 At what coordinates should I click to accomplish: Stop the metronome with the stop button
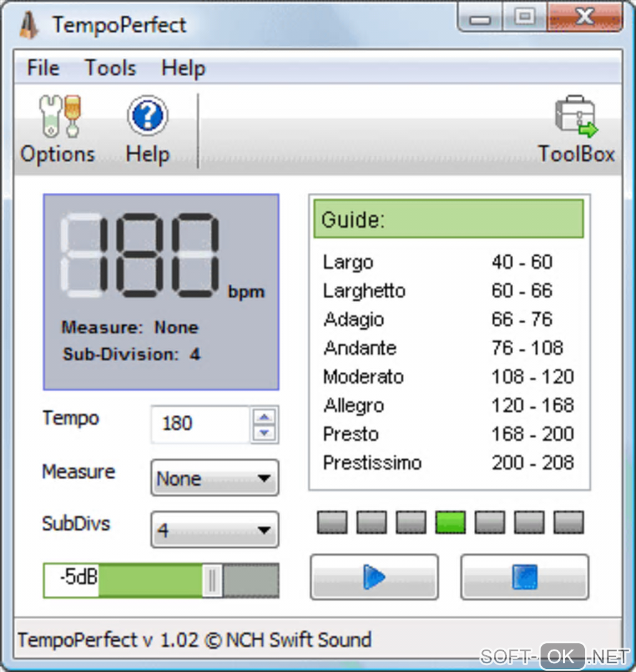(524, 577)
